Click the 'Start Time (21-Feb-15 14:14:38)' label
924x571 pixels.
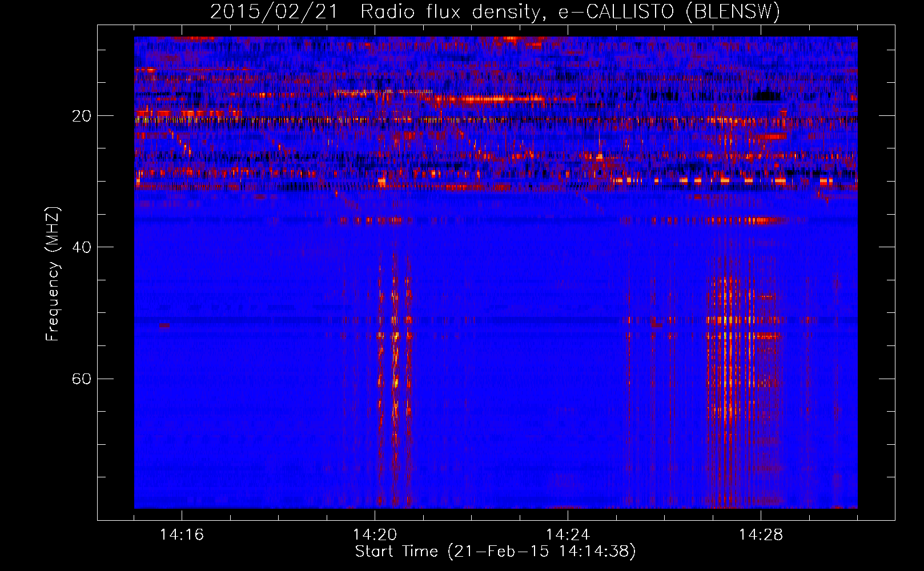pos(495,552)
